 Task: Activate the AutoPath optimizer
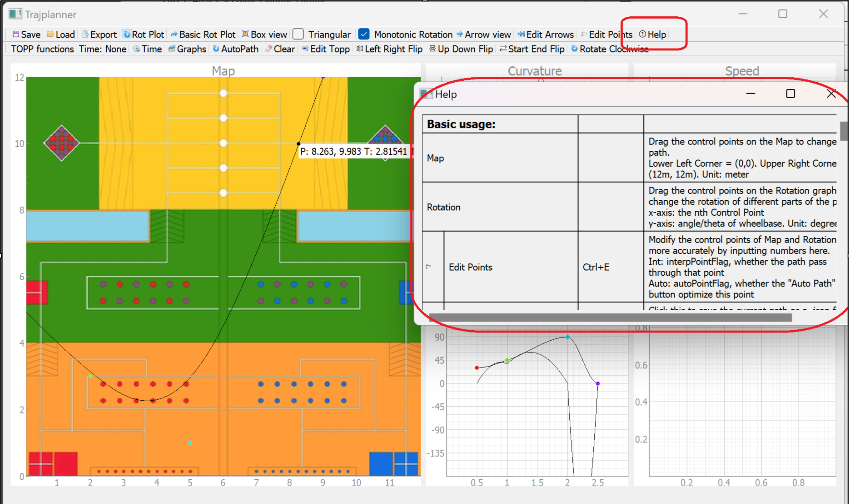[235, 49]
